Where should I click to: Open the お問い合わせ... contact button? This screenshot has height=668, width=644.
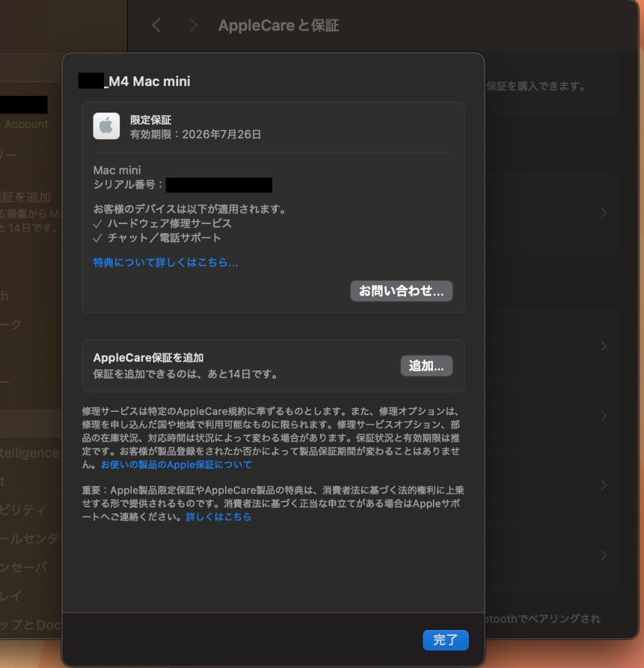pyautogui.click(x=401, y=291)
